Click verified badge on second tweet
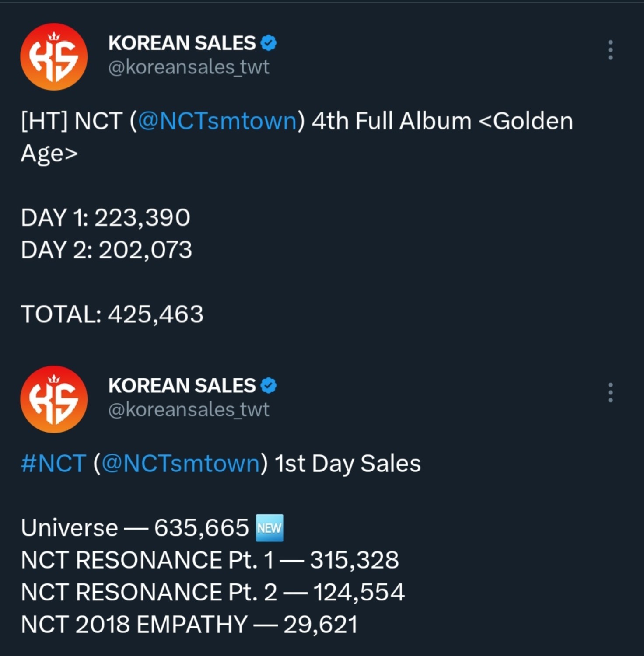Viewport: 644px width, 656px height. (x=269, y=385)
